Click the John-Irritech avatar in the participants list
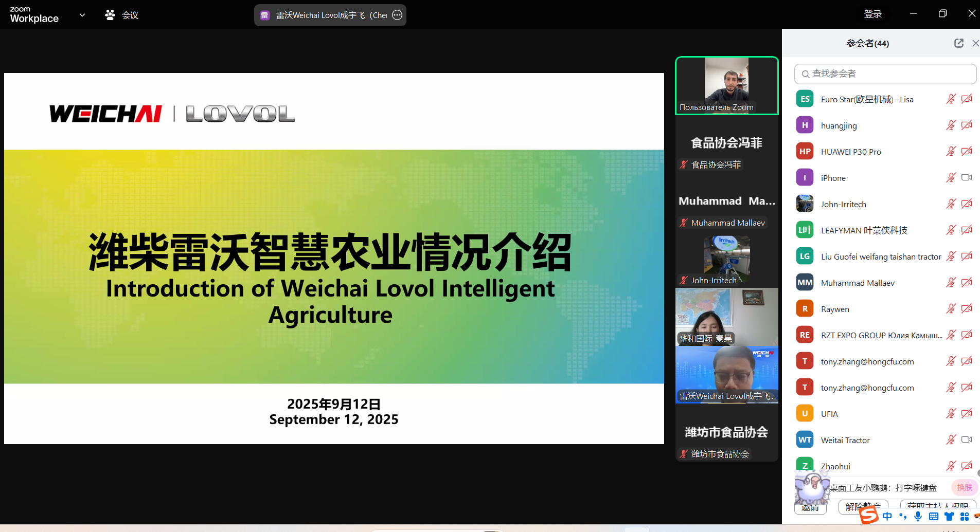Screen dimensions: 980x532 [805, 204]
